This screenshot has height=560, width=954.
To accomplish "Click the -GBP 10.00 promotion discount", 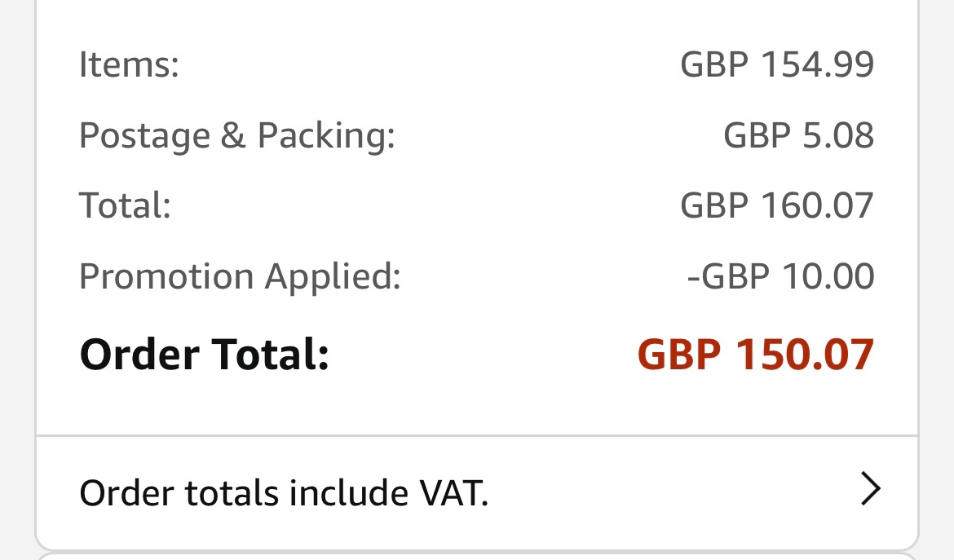I will tap(780, 276).
